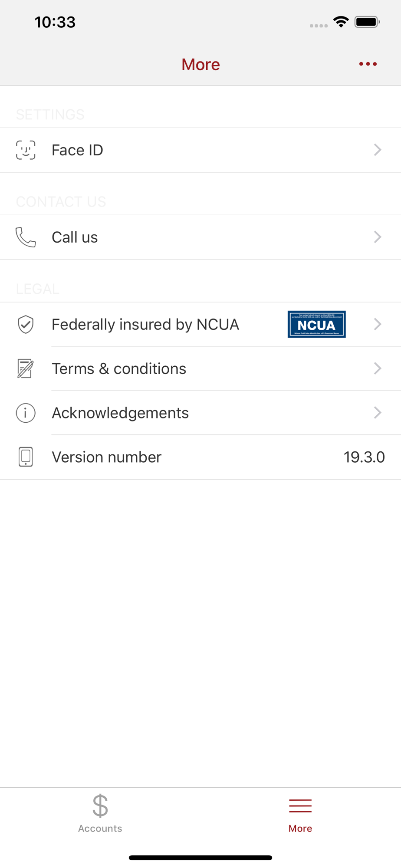Viewport: 401px width, 868px height.
Task: Open the Acknowledgements page
Action: coord(120,413)
